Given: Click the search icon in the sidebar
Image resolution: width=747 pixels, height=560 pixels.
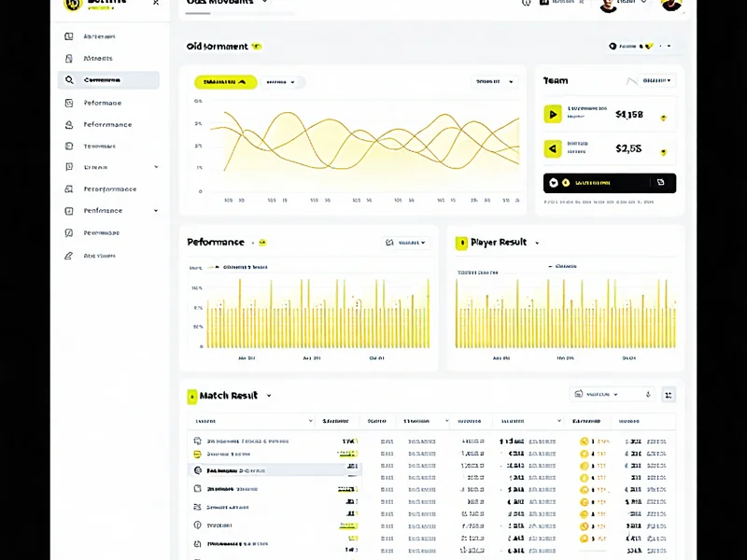Looking at the screenshot, I should point(69,80).
